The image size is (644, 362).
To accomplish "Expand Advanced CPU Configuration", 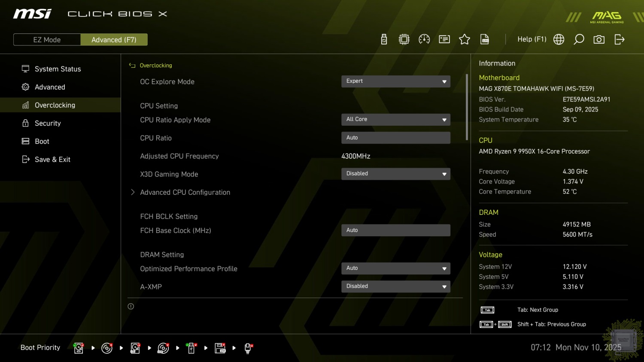I will (x=185, y=193).
